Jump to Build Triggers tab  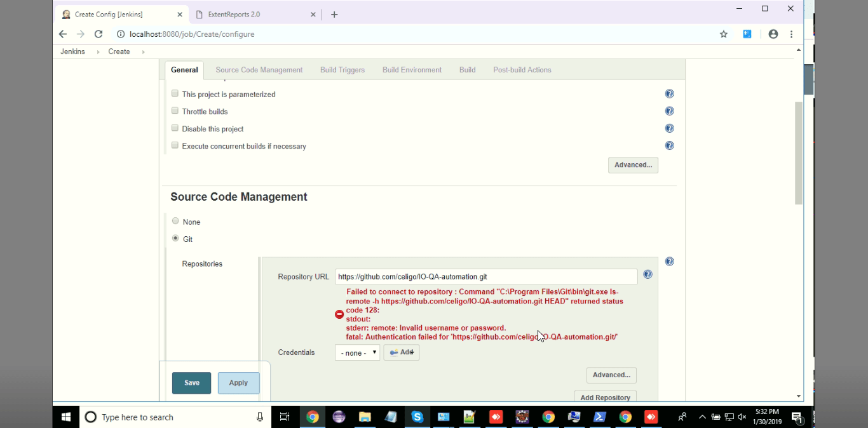coord(342,70)
